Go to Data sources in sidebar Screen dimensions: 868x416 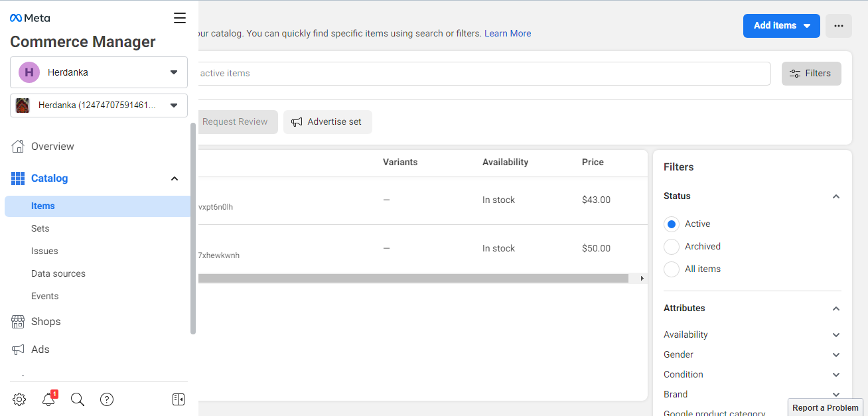point(58,273)
